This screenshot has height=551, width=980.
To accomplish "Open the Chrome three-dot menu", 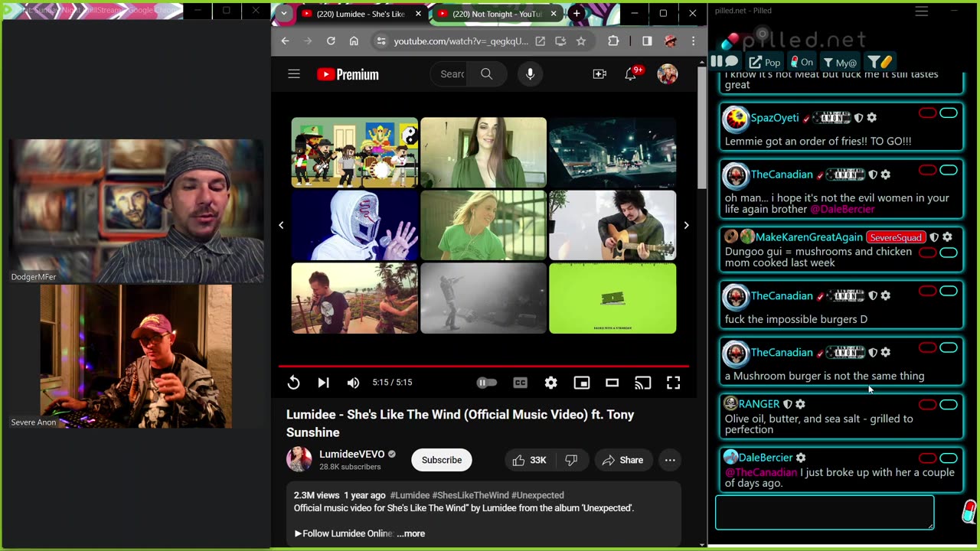I will [x=693, y=41].
